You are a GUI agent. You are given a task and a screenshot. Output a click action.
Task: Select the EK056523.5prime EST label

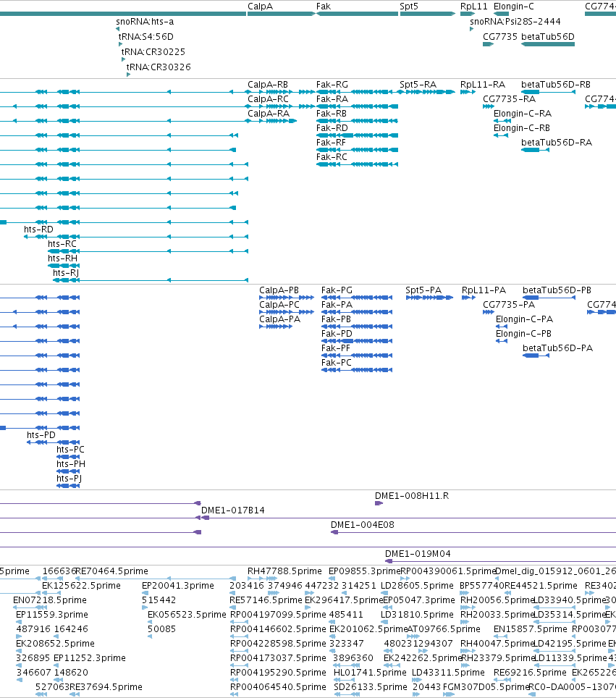tap(187, 615)
